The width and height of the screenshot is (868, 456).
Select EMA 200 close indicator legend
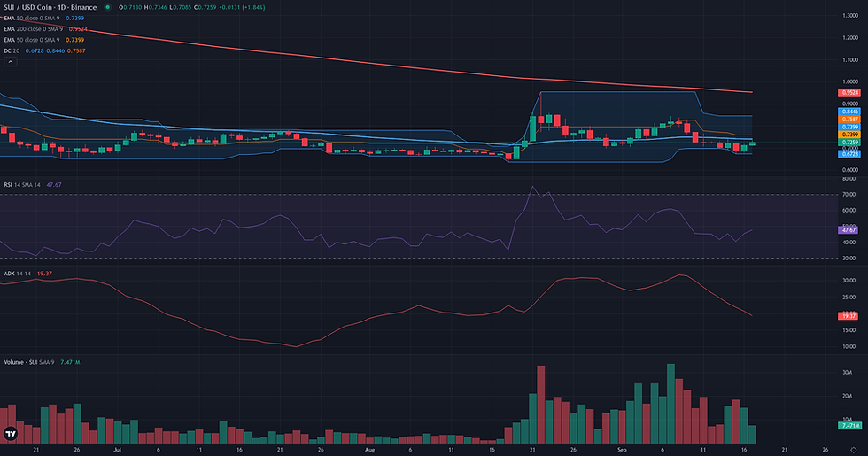pyautogui.click(x=45, y=28)
